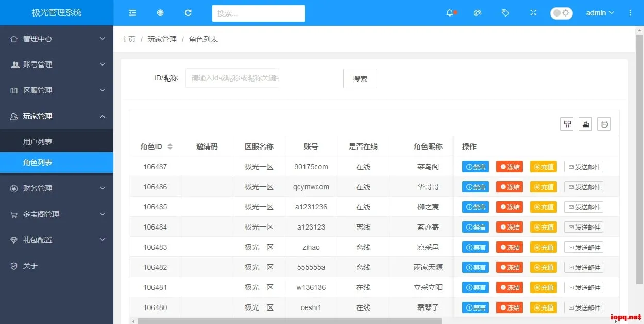Click the globe website icon in header
Screen dimensions: 644x324
click(160, 13)
